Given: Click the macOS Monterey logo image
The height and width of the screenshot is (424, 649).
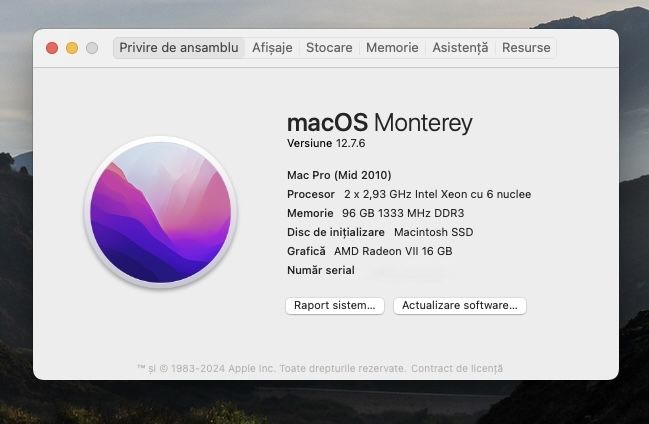Looking at the screenshot, I should tap(161, 212).
